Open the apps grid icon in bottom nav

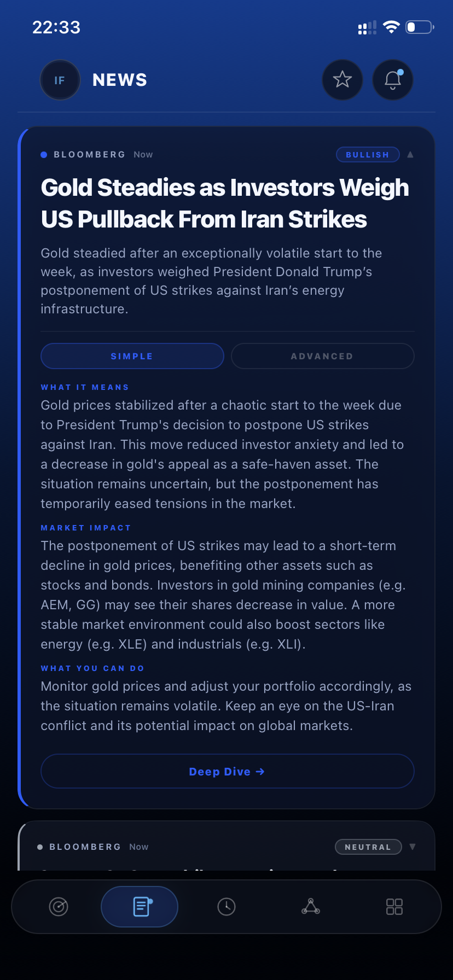[x=394, y=906]
